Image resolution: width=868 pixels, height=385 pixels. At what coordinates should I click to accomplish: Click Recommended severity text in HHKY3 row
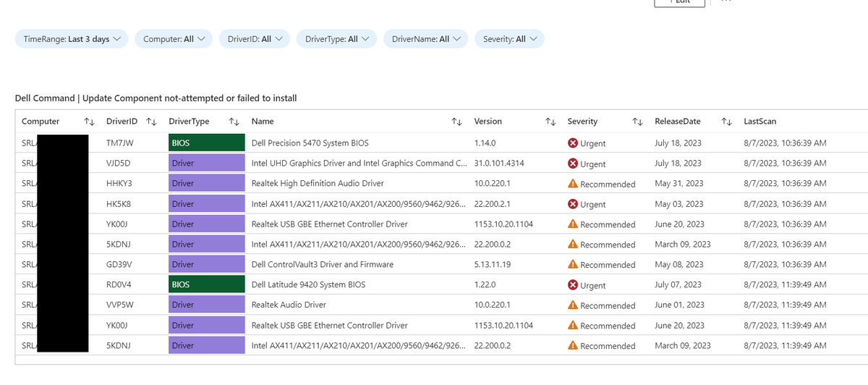coord(608,184)
